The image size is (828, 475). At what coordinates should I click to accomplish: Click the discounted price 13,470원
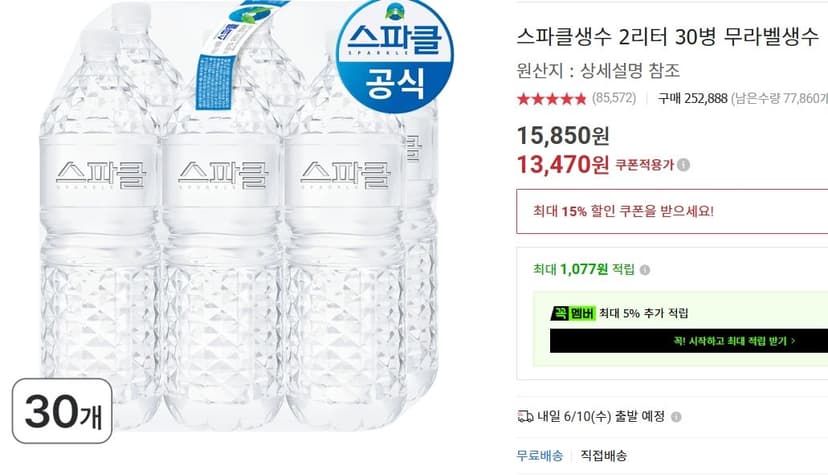(563, 165)
